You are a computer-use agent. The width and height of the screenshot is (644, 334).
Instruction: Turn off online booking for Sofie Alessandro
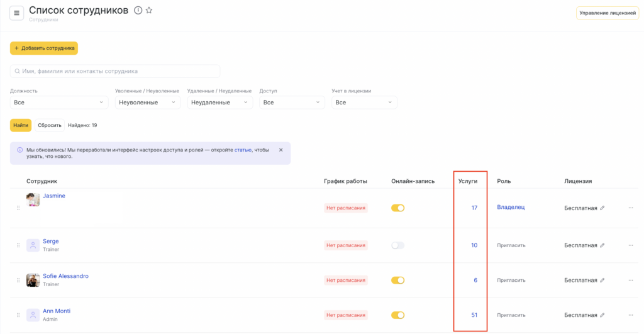[397, 280]
